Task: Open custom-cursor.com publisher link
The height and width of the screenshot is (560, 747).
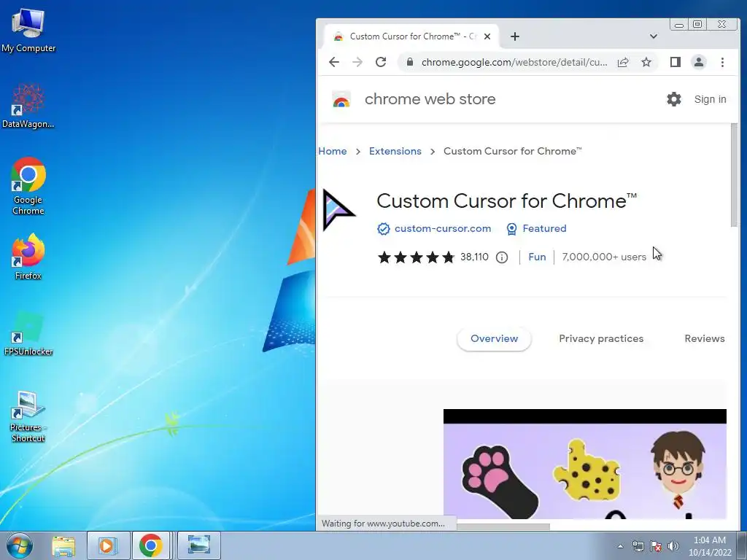Action: coord(443,228)
